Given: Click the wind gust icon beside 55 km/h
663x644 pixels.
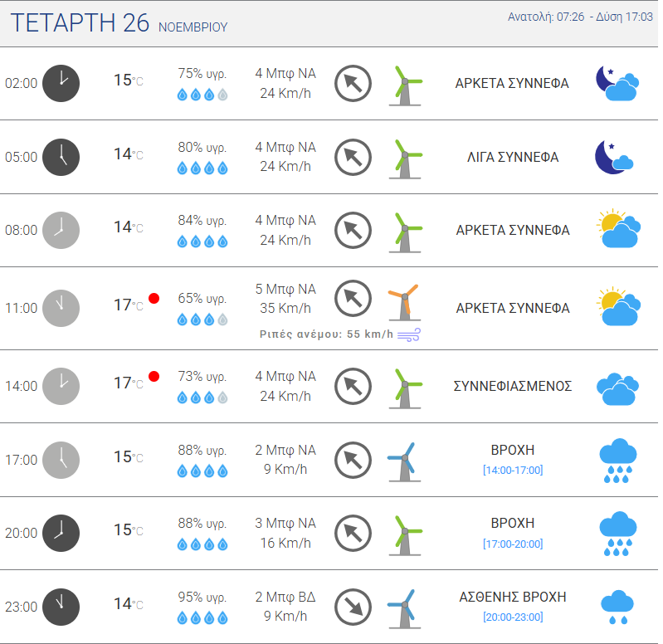Looking at the screenshot, I should point(409,334).
